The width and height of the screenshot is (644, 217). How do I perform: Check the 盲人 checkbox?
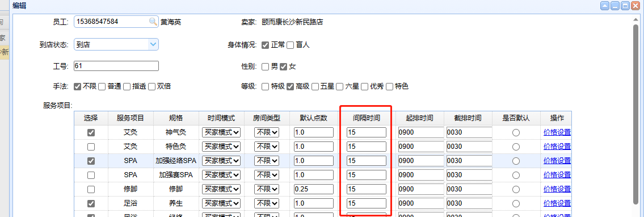coord(290,45)
